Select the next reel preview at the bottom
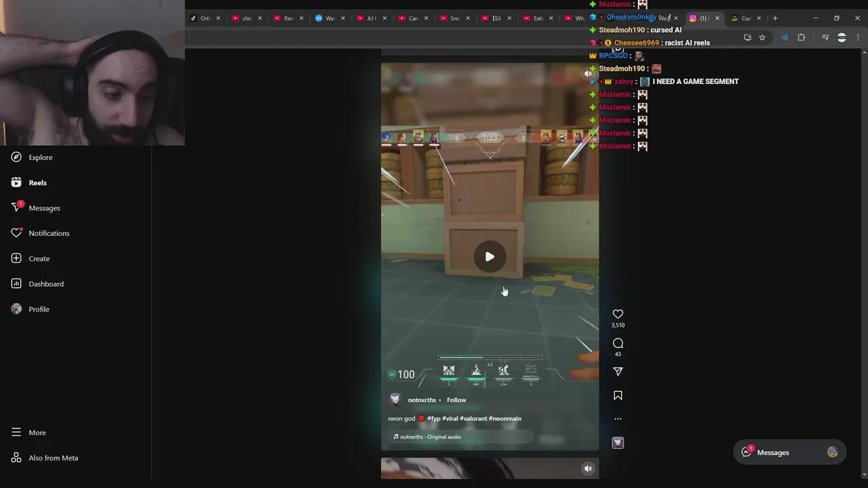Image resolution: width=868 pixels, height=488 pixels. tap(490, 468)
